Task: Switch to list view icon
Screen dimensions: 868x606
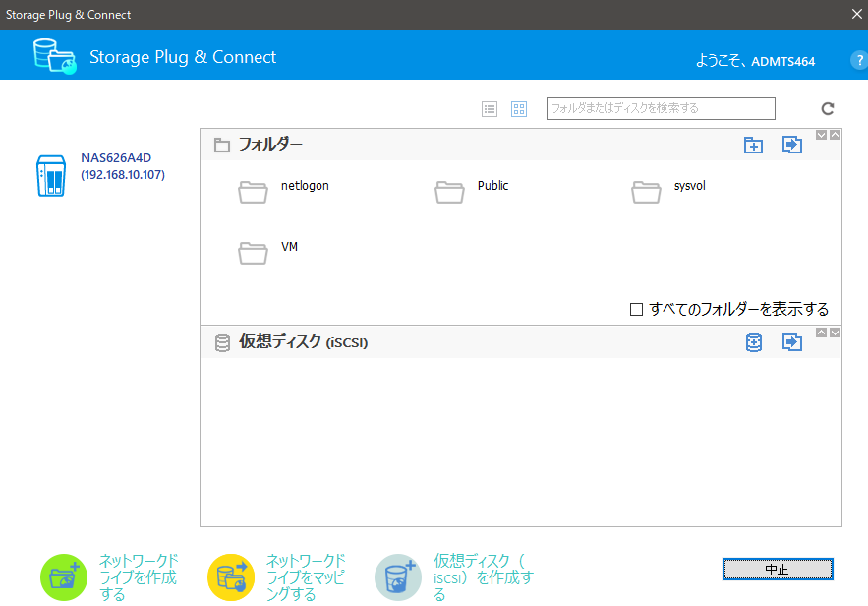Action: (x=490, y=109)
